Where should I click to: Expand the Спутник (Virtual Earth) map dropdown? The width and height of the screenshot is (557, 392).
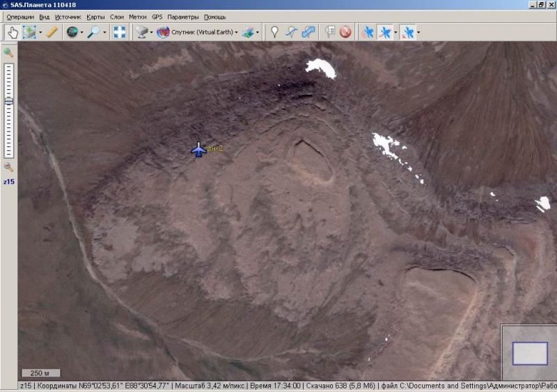(237, 33)
